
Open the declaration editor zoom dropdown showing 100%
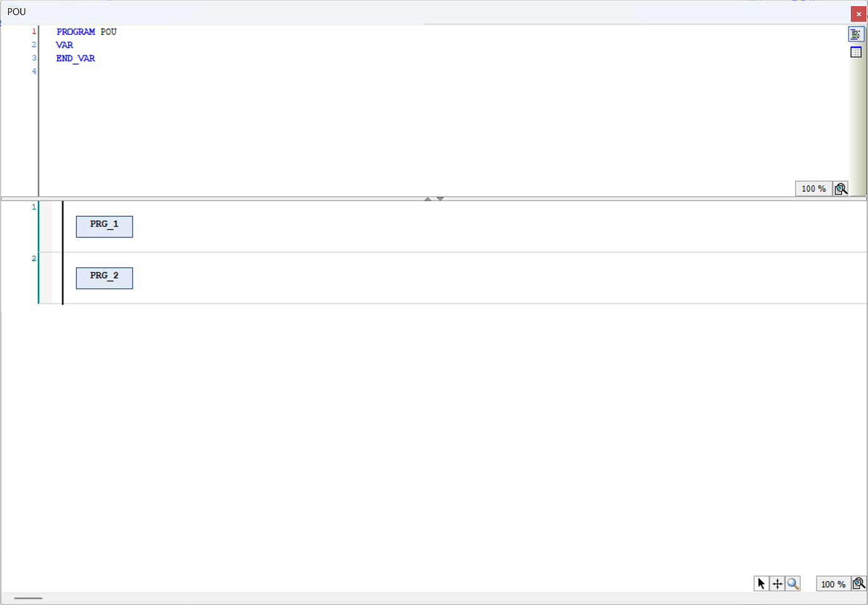813,188
